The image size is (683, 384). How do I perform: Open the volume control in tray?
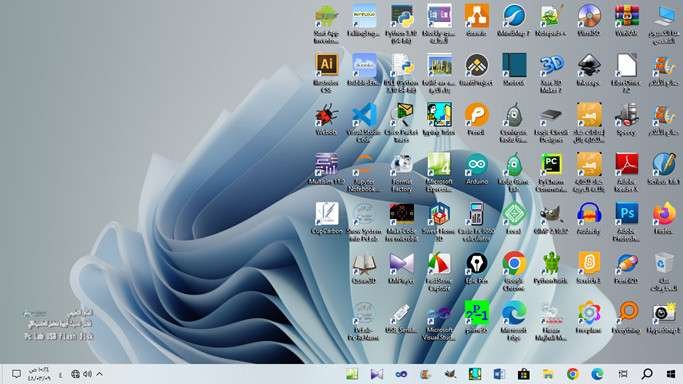tap(88, 374)
